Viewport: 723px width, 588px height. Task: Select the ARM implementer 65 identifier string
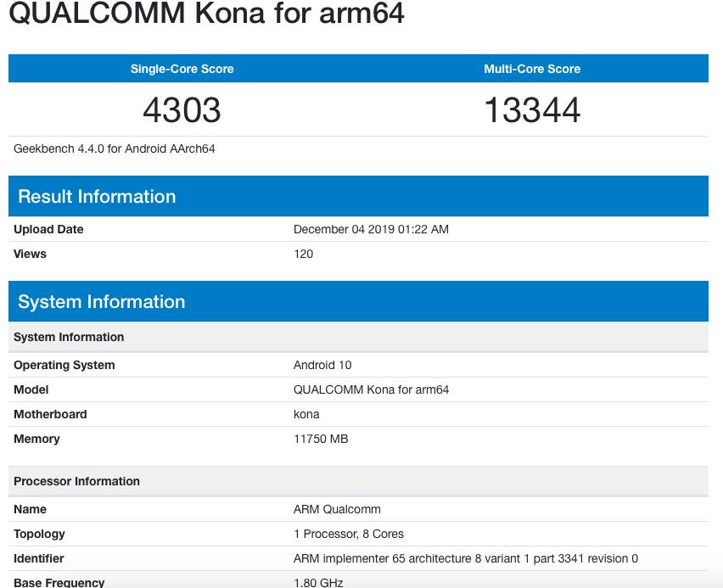[x=466, y=558]
